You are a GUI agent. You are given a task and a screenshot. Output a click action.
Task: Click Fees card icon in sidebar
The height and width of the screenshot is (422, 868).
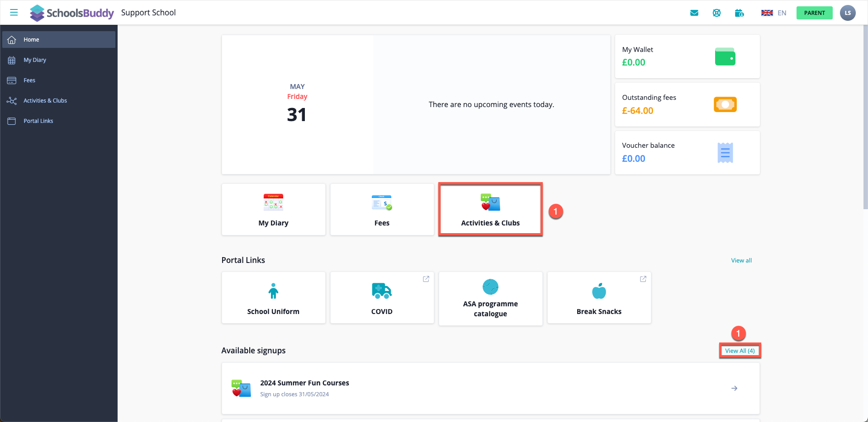12,80
